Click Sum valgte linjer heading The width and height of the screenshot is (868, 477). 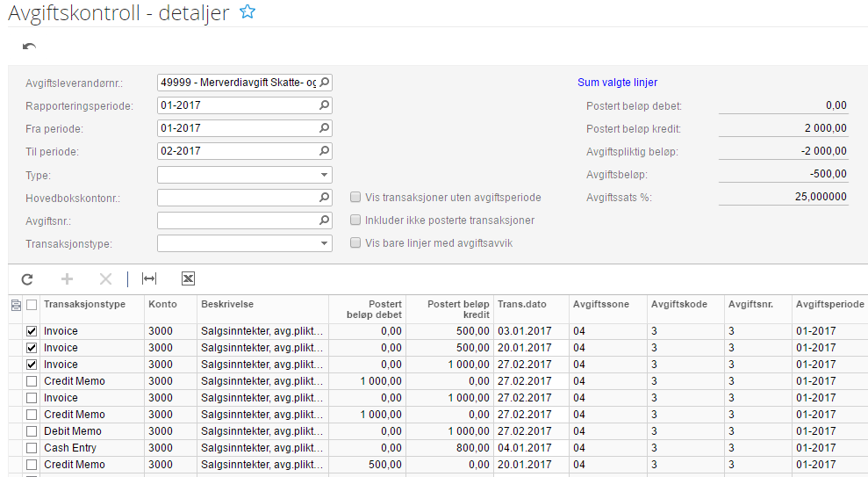(x=617, y=83)
